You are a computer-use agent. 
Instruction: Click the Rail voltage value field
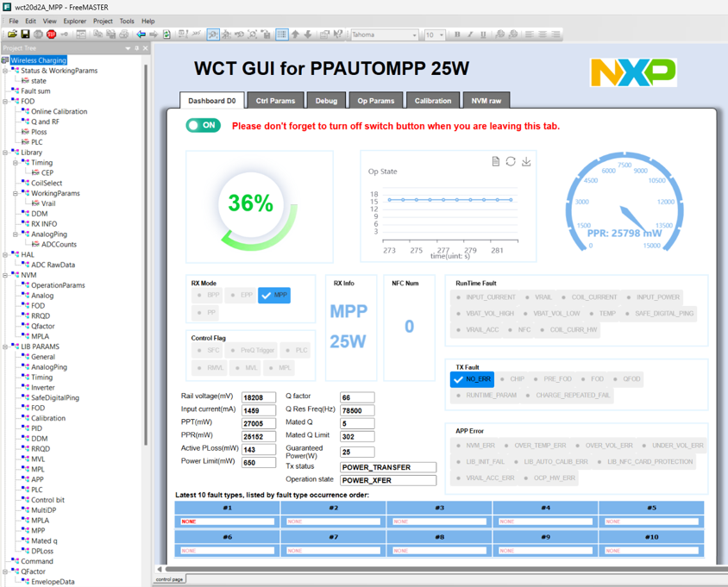(259, 397)
